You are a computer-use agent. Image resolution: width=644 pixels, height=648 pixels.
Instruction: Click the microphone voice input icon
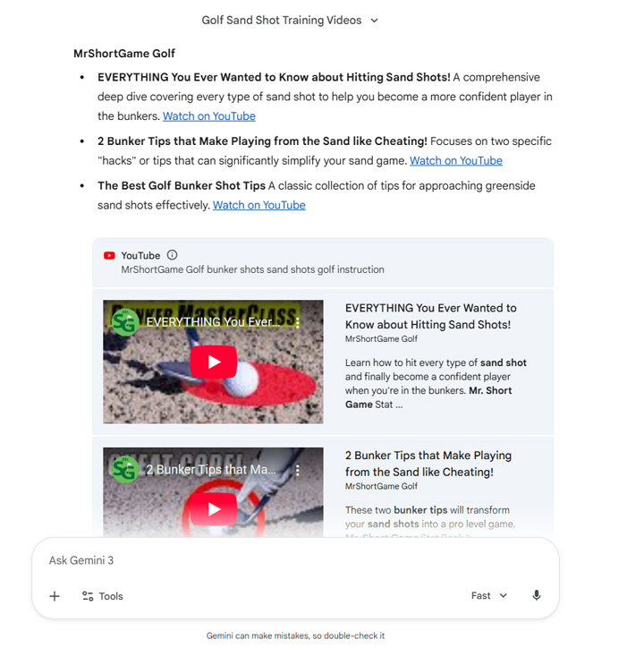[536, 595]
